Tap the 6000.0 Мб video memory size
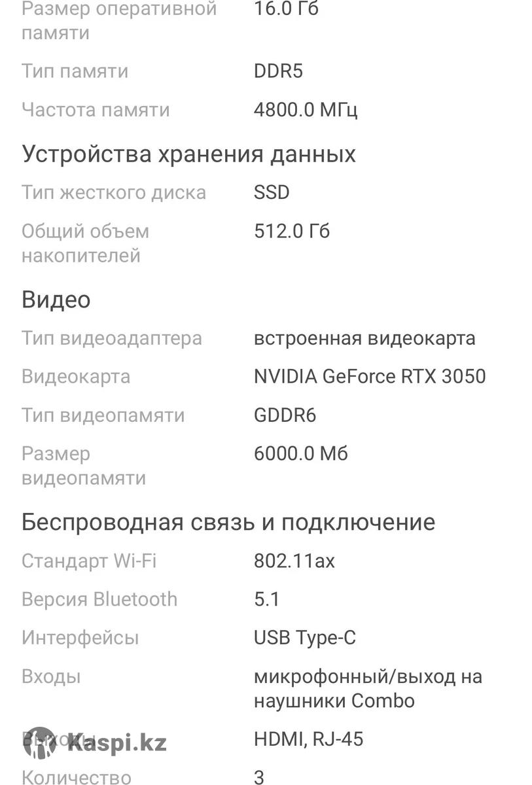 pos(301,453)
